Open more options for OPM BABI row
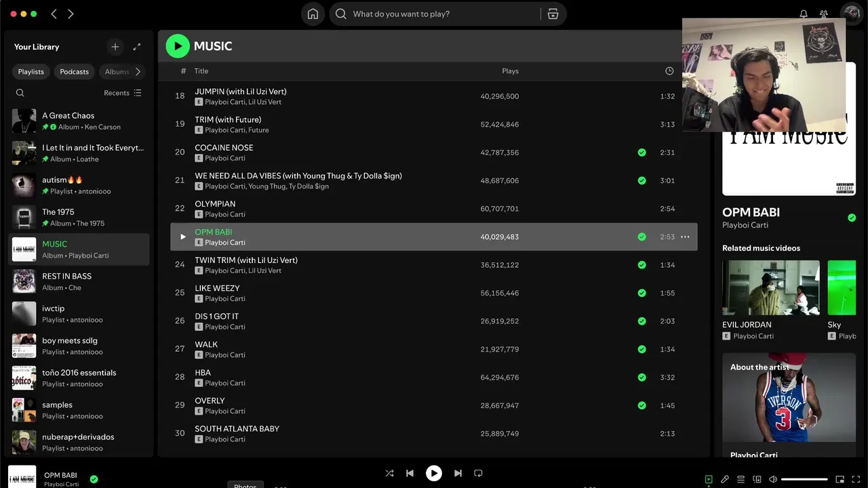This screenshot has width=868, height=488. coord(685,237)
